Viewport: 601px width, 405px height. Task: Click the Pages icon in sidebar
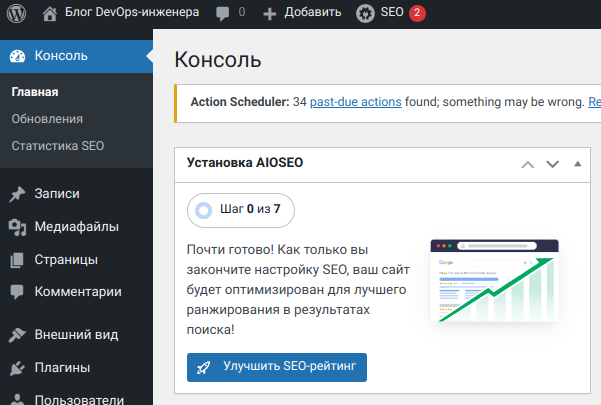click(x=17, y=260)
